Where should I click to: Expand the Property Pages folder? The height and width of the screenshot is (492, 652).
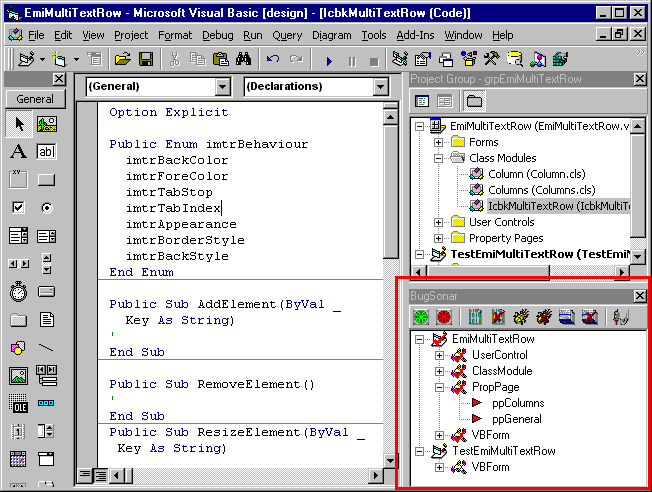[x=438, y=238]
